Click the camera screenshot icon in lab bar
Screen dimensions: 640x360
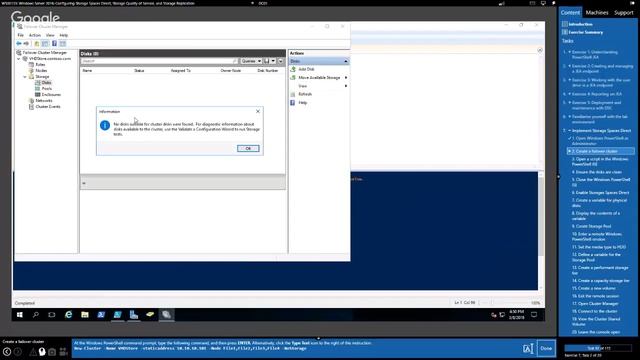(52, 352)
